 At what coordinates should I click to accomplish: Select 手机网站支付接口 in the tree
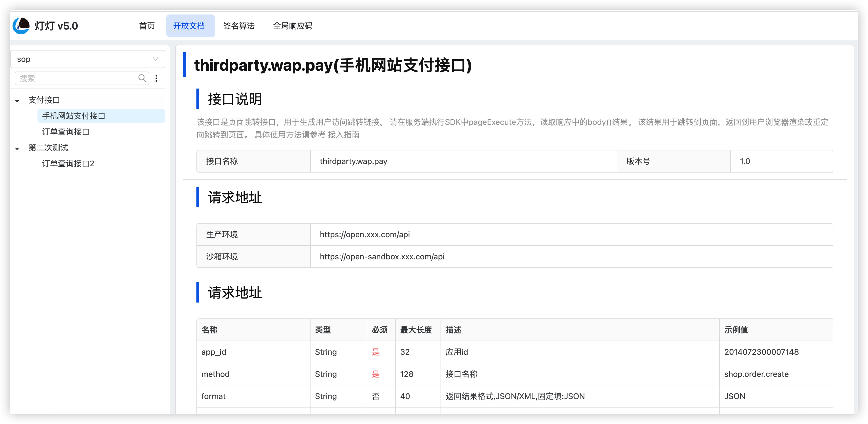(74, 116)
